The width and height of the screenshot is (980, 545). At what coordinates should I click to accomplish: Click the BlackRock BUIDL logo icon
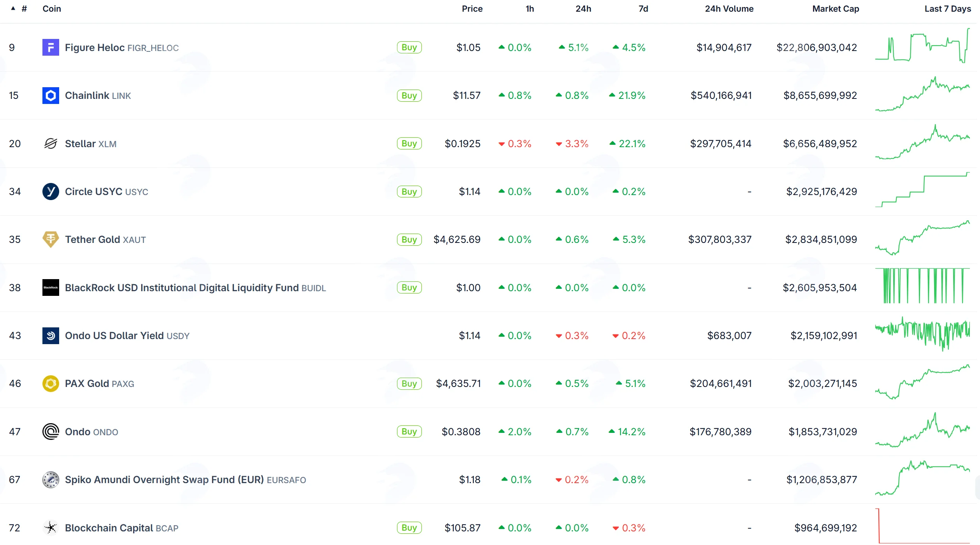[51, 288]
